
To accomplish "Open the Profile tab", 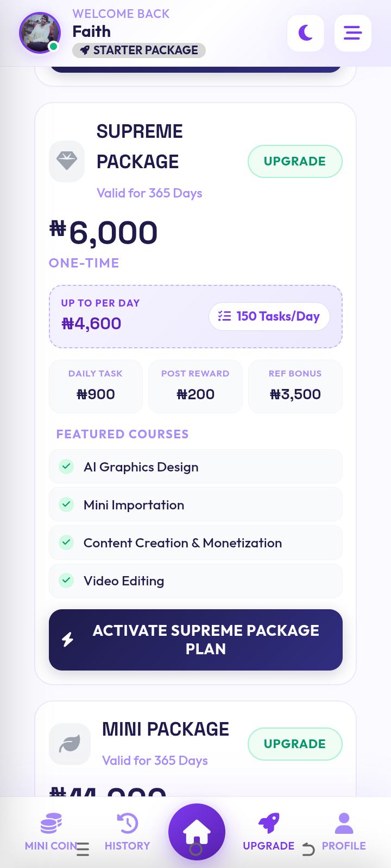I will [344, 832].
